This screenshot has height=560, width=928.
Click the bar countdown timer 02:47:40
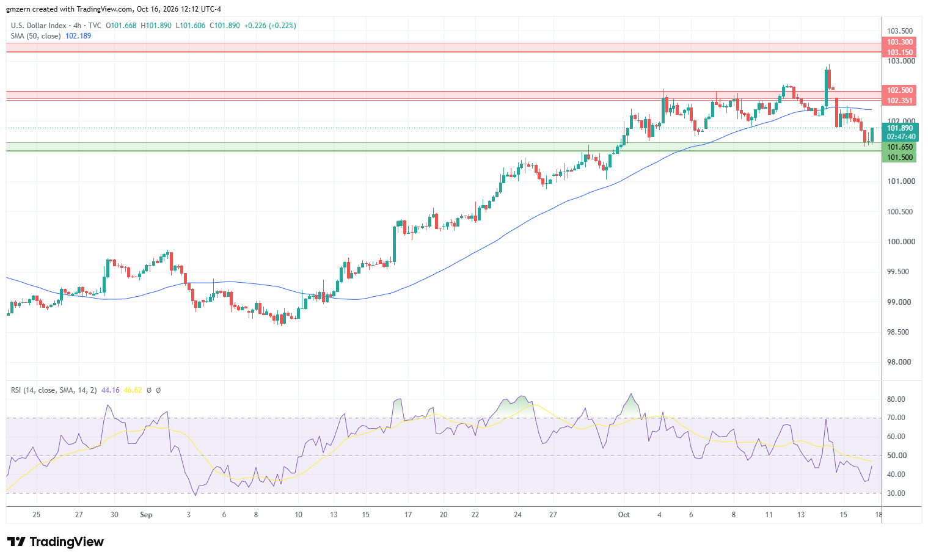tap(900, 137)
